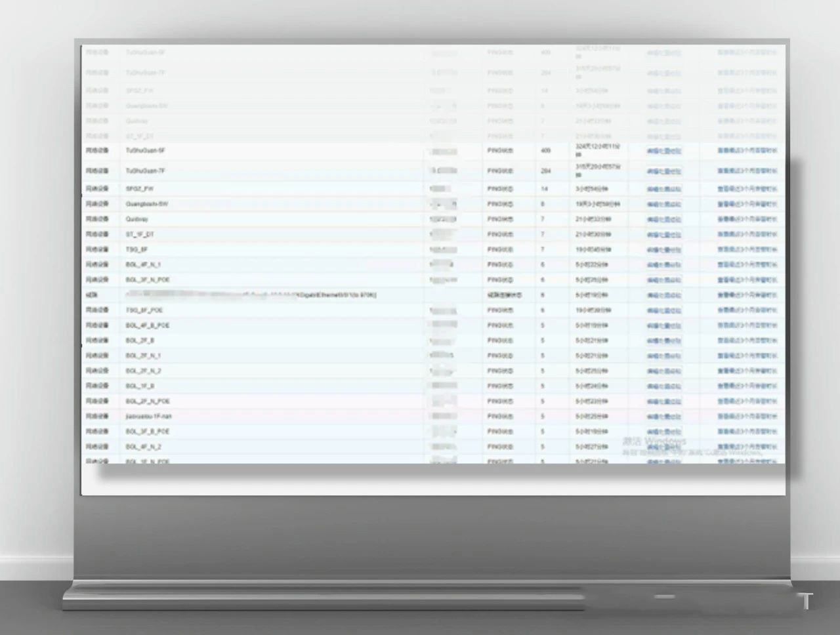
Task: Click the edit record link for BOL_2F_N_POE
Action: tap(663, 401)
